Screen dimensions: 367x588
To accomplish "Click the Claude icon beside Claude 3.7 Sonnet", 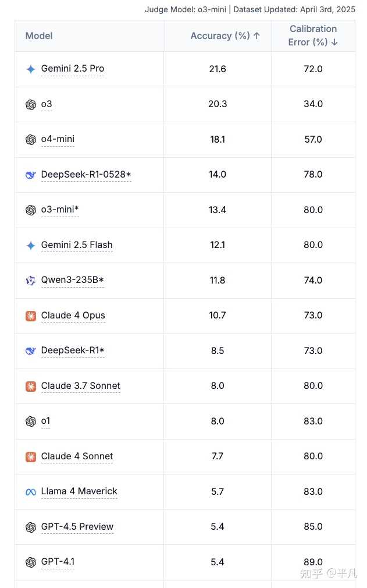I will click(x=31, y=386).
